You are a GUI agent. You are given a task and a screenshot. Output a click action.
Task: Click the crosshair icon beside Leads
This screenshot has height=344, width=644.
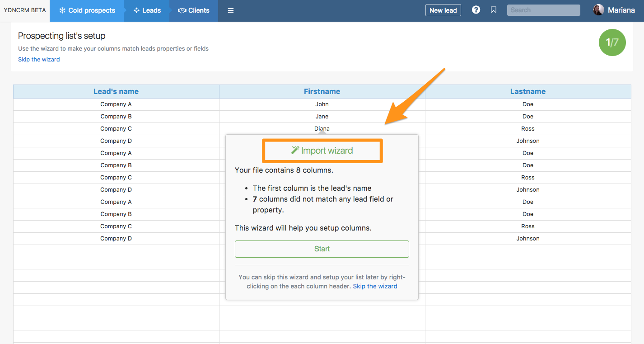click(x=136, y=10)
